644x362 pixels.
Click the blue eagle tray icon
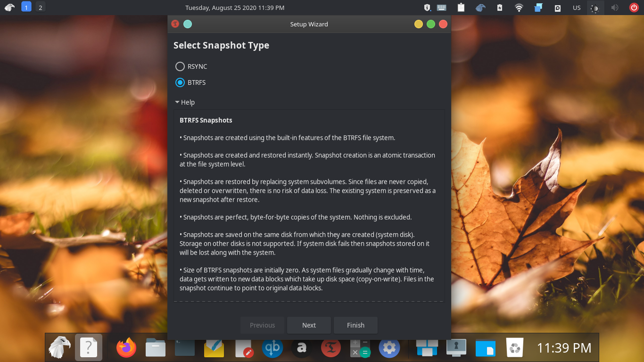480,8
